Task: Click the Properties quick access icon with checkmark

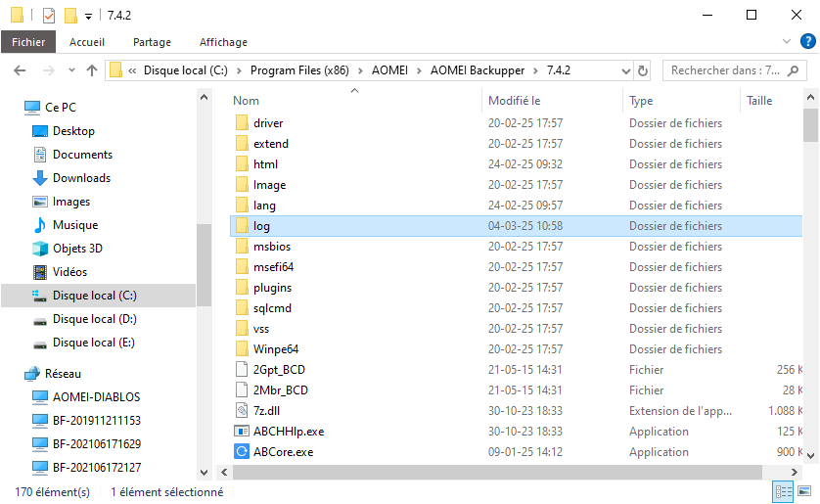Action: point(49,15)
